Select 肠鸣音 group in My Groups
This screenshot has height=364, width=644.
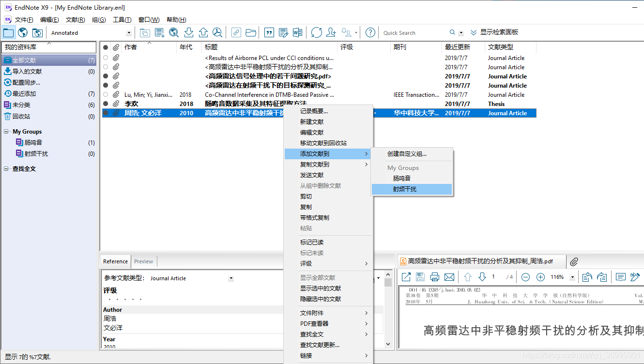49,143
